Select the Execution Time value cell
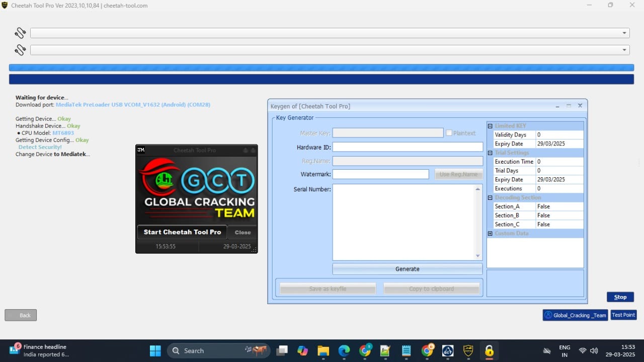The width and height of the screenshot is (644, 362). [x=559, y=162]
